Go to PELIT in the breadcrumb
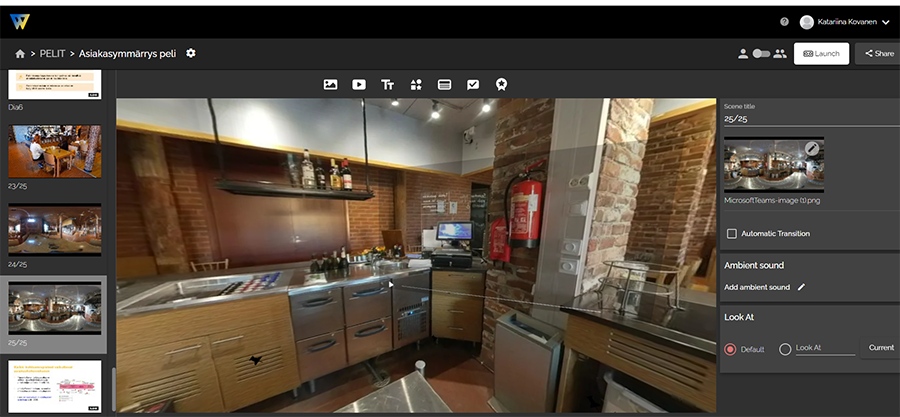Image resolution: width=900 pixels, height=417 pixels. coord(54,54)
